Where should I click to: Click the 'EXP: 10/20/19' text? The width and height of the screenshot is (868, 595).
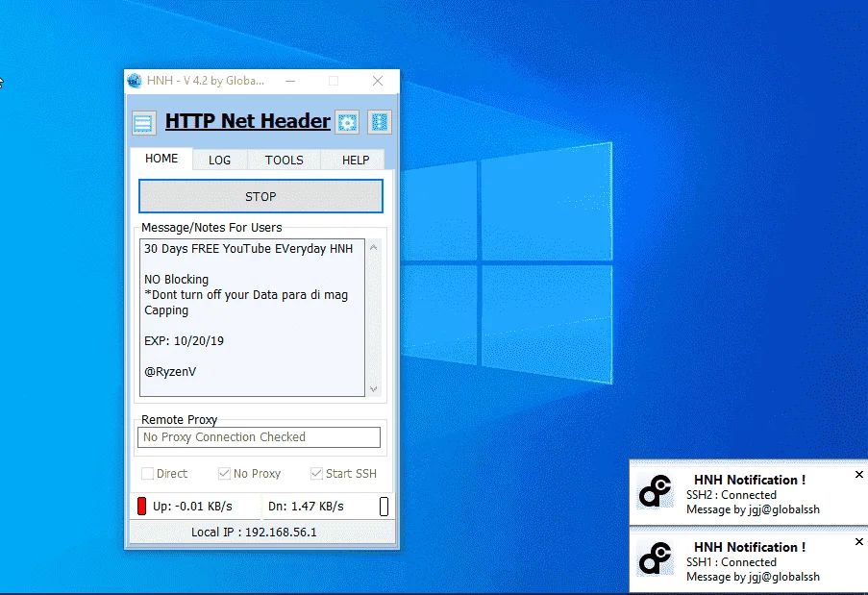click(x=184, y=341)
